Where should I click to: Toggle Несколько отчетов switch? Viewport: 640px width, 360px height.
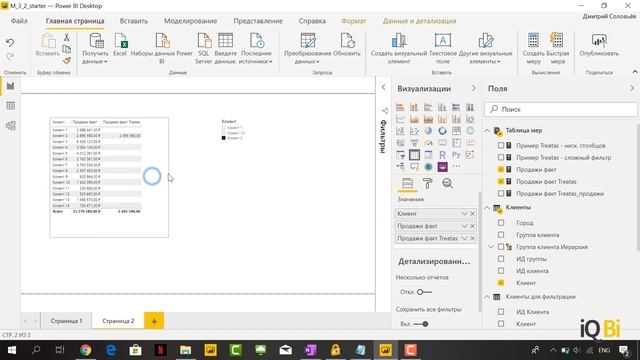click(x=424, y=292)
